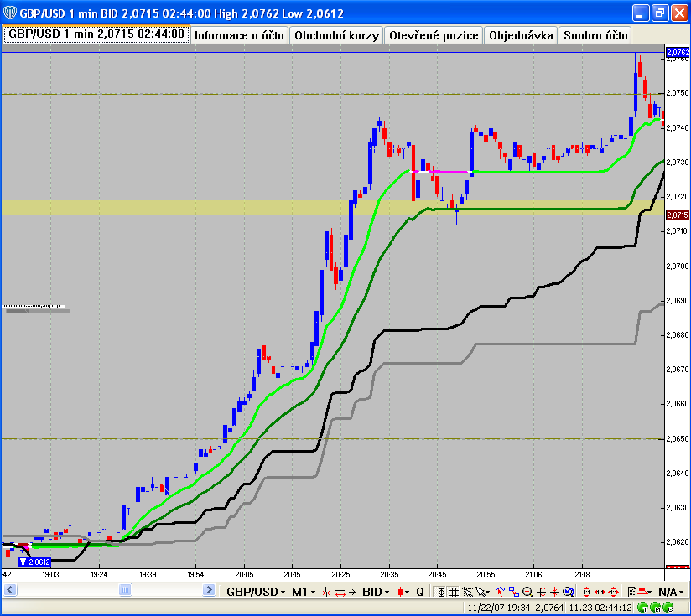This screenshot has height=616, width=691.
Task: Click the left scroll arrow under chart
Action: [10, 590]
